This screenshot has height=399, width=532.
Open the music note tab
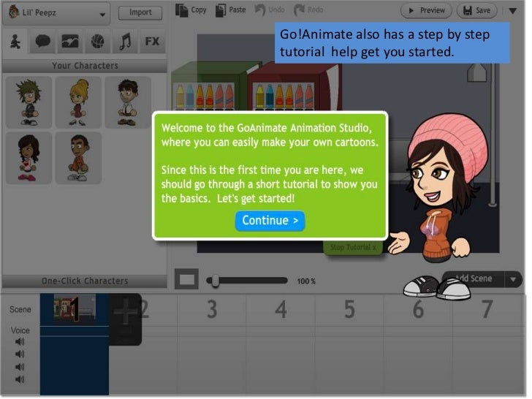(x=125, y=42)
